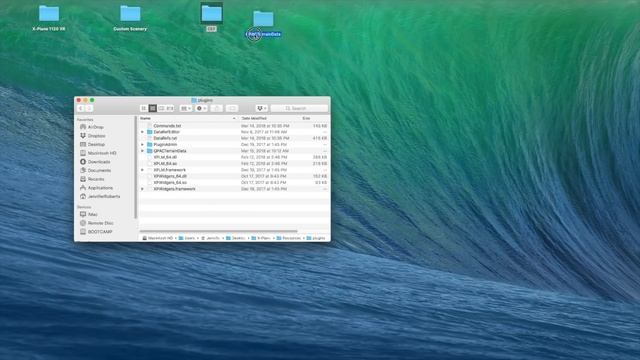
Task: Sort by the Size column header
Action: point(314,118)
